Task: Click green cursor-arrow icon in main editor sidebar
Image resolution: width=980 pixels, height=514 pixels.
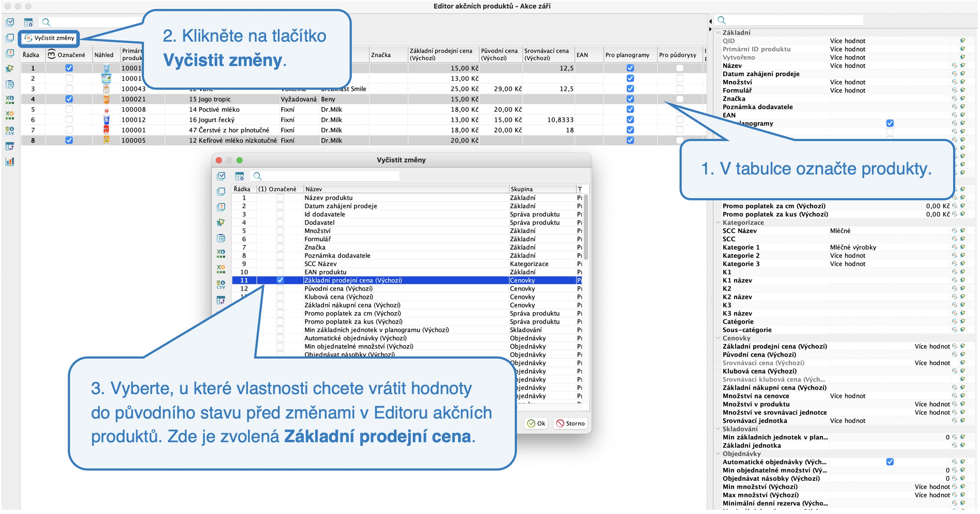Action: tap(10, 69)
